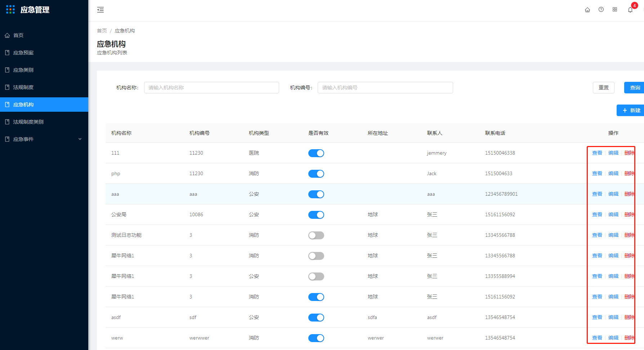Click address cell sdfa
Viewport: 644px width, 350px height.
(372, 317)
